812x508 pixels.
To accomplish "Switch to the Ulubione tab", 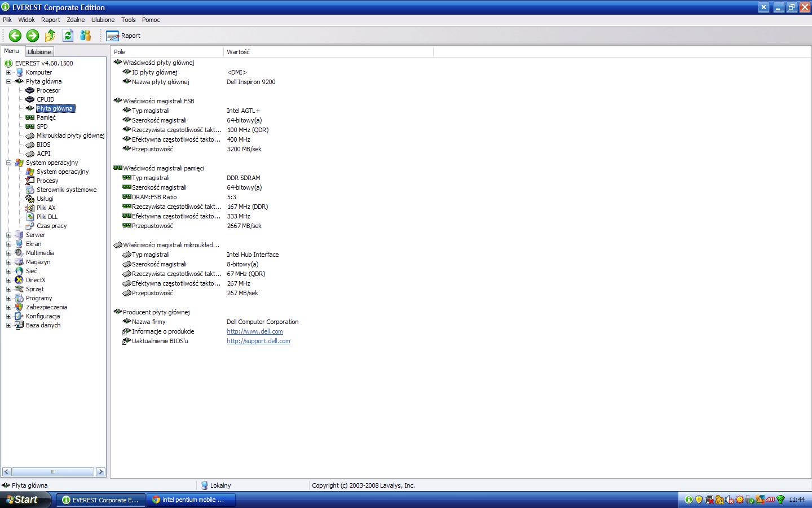I will point(39,52).
